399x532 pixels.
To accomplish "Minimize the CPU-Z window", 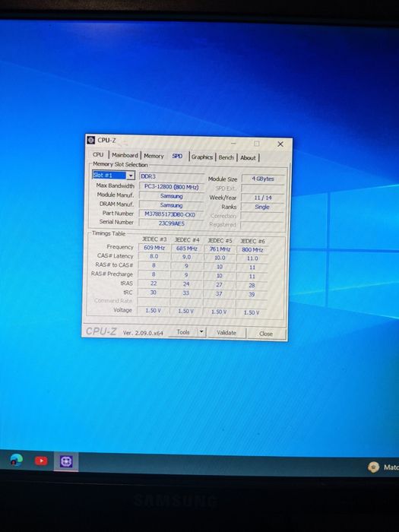I will click(x=233, y=143).
